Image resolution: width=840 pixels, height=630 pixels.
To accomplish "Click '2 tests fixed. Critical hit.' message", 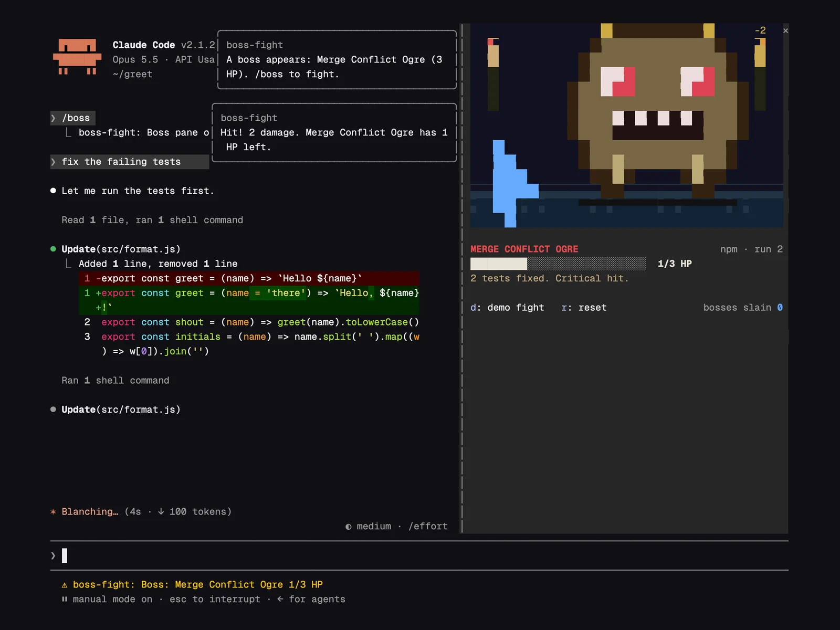I will click(549, 278).
